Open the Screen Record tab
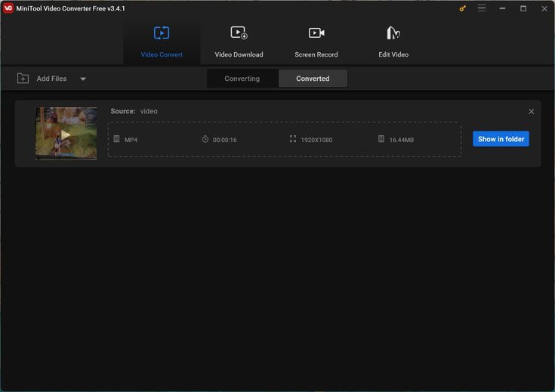Screen dimensions: 555x392 [316, 42]
